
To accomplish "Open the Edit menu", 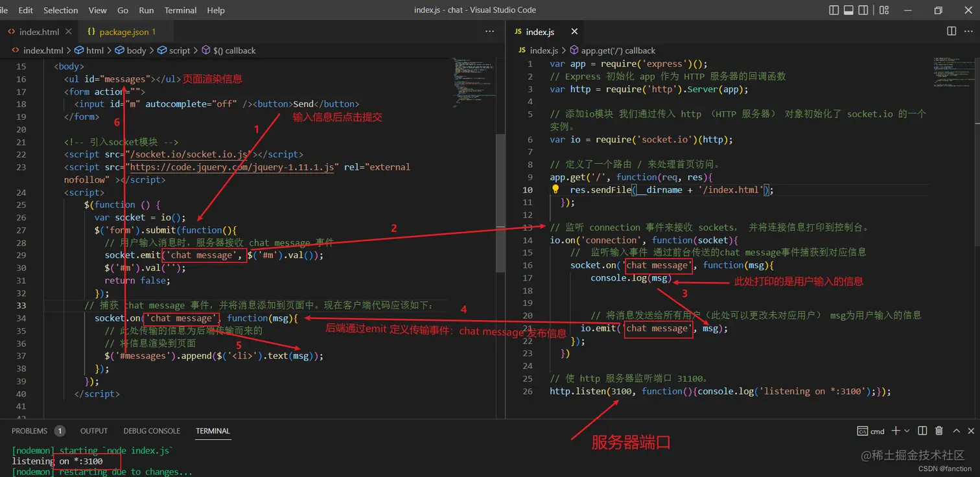I will (26, 10).
